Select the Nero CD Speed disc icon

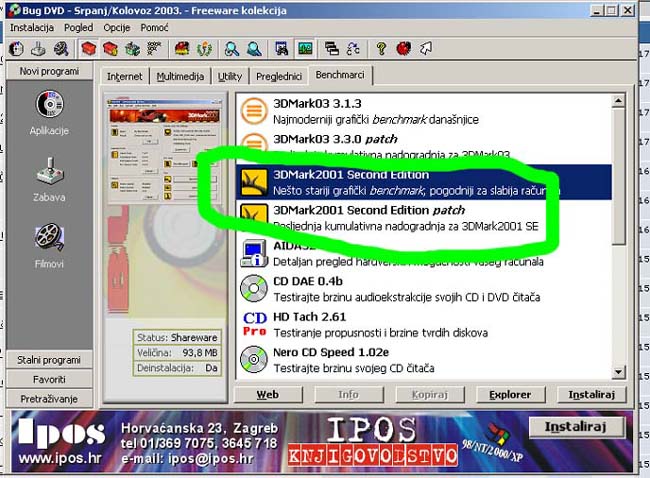(254, 359)
